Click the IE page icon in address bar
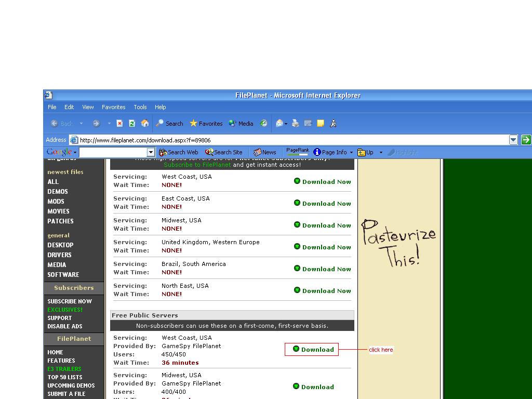The width and height of the screenshot is (532, 399). pos(74,140)
